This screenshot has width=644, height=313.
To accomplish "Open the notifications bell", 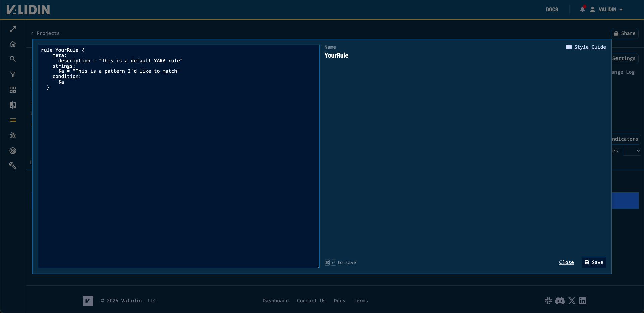I will 582,9.
